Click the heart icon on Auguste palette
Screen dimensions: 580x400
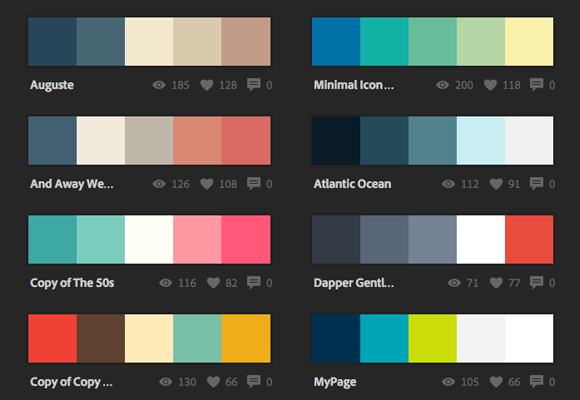coord(207,85)
